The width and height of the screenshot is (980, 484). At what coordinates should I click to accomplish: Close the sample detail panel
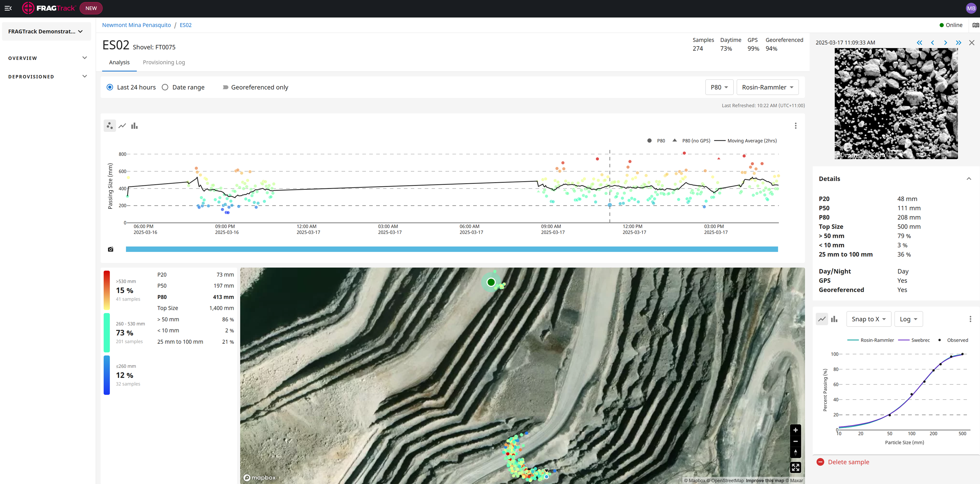click(x=972, y=43)
